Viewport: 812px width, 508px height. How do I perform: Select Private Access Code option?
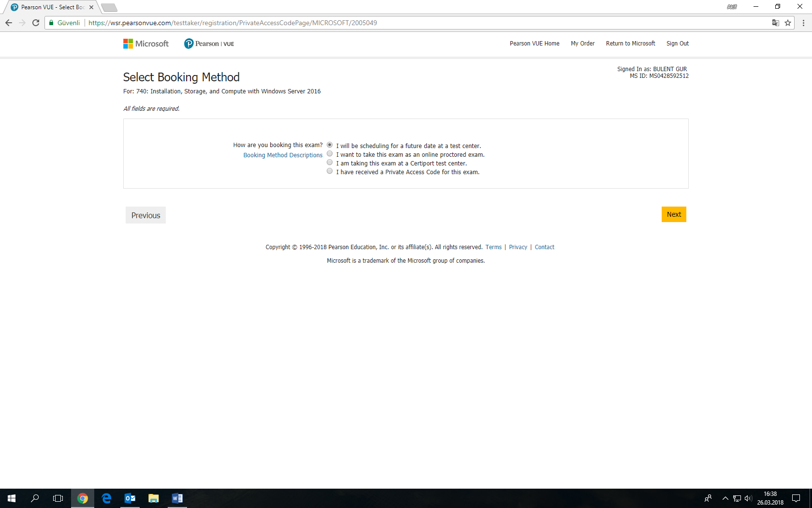(x=330, y=171)
